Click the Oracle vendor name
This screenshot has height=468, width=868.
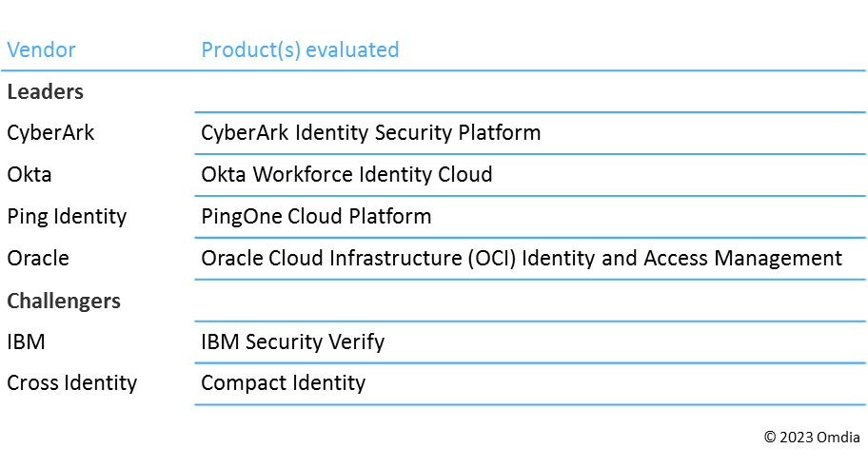coord(38,259)
